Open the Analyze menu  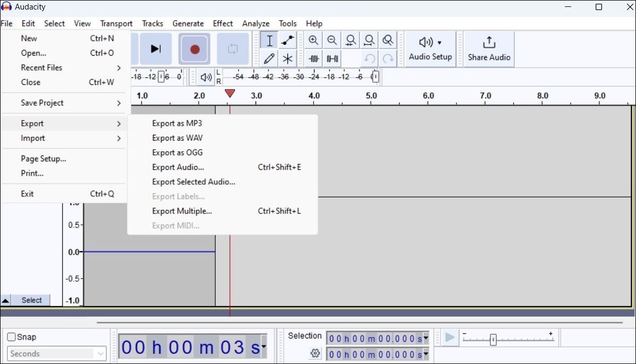pyautogui.click(x=256, y=23)
